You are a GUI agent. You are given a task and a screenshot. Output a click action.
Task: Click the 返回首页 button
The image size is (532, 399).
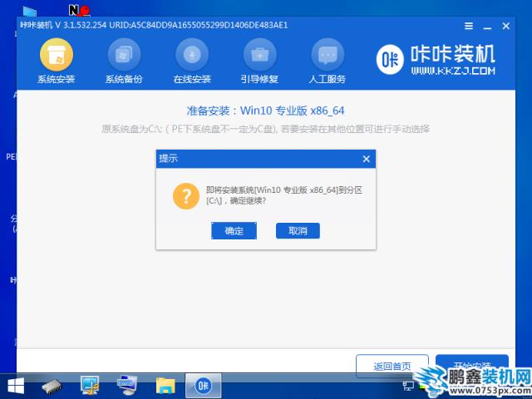pos(392,367)
